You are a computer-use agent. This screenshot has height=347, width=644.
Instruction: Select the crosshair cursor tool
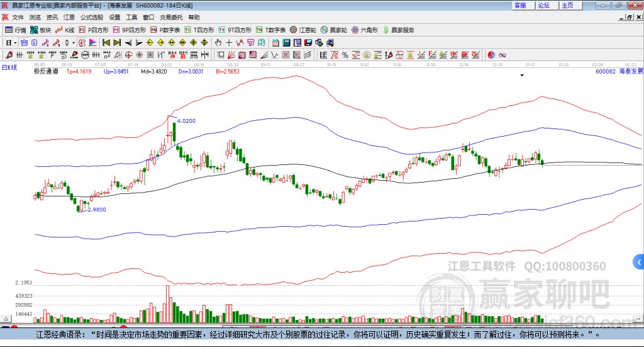click(x=229, y=43)
